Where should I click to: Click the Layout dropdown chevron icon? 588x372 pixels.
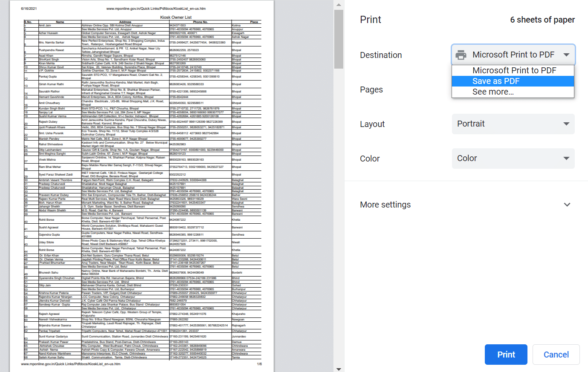pyautogui.click(x=567, y=124)
